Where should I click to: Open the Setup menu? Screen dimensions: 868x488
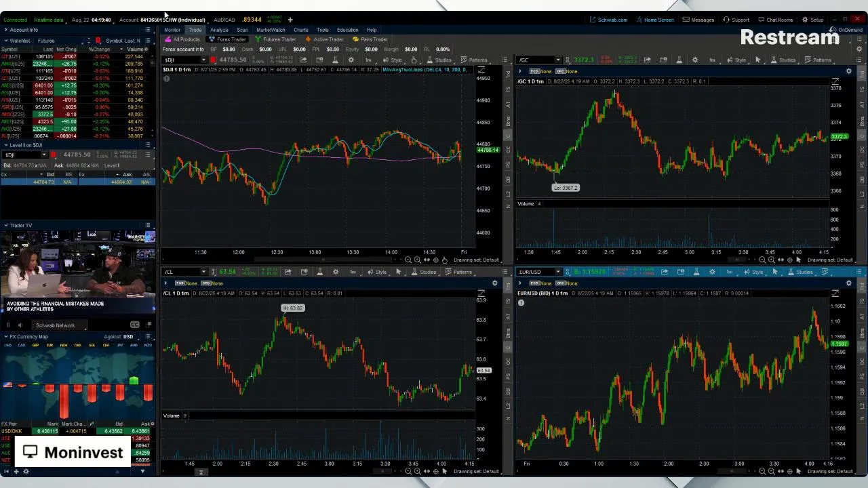812,20
